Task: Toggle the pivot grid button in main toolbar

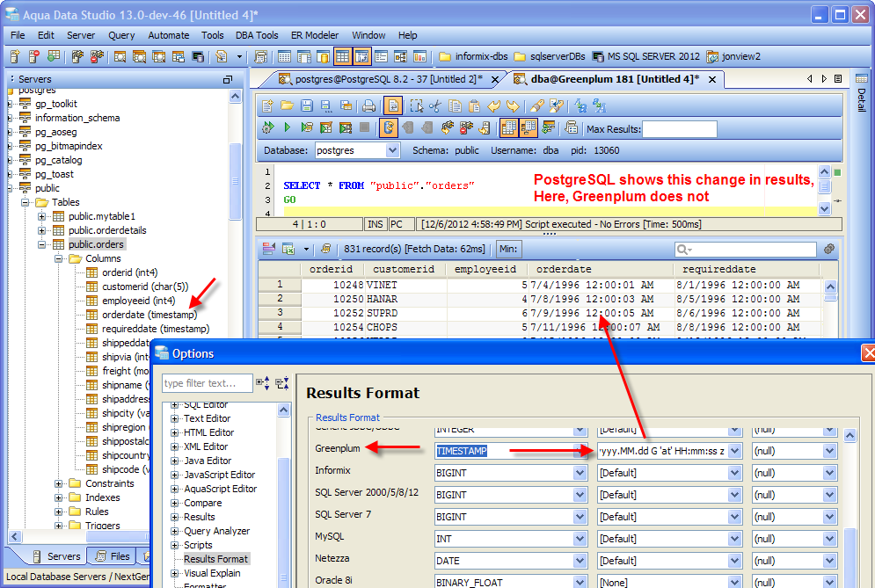Action: (361, 56)
